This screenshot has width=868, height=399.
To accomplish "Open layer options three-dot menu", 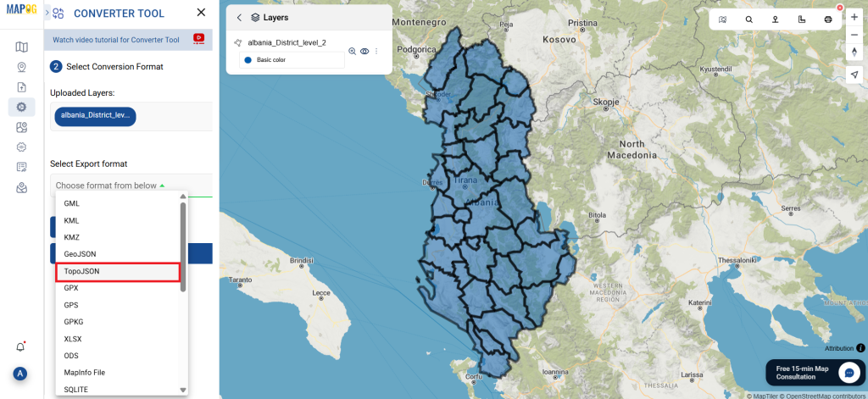I will pyautogui.click(x=376, y=51).
